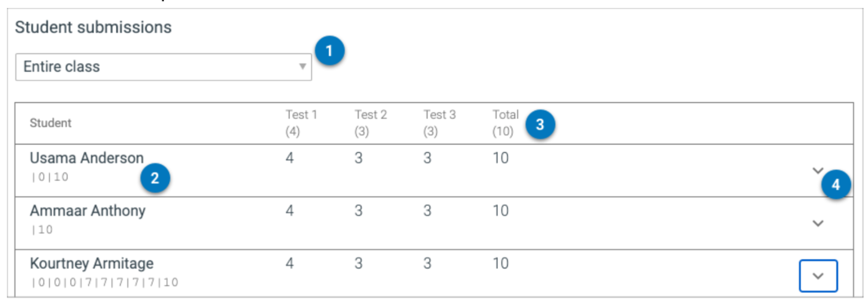Click blue annotation marker number 1
The height and width of the screenshot is (305, 868).
329,51
